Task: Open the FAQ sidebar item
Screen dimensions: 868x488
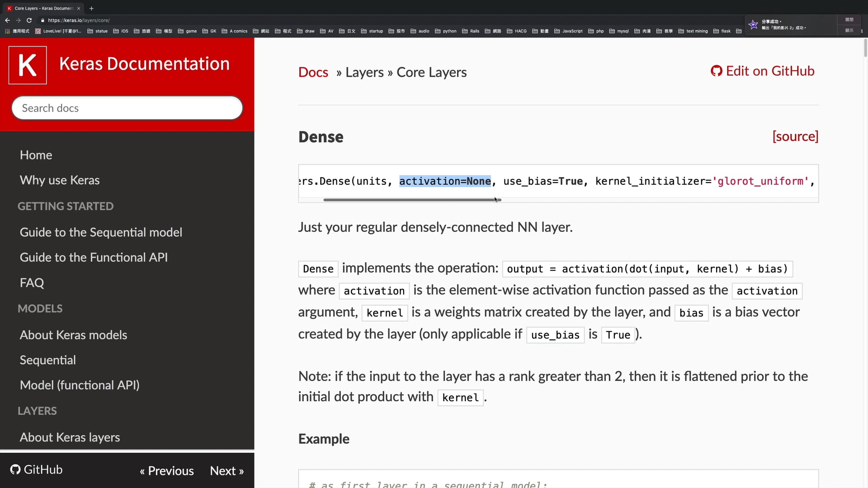Action: 32,283
